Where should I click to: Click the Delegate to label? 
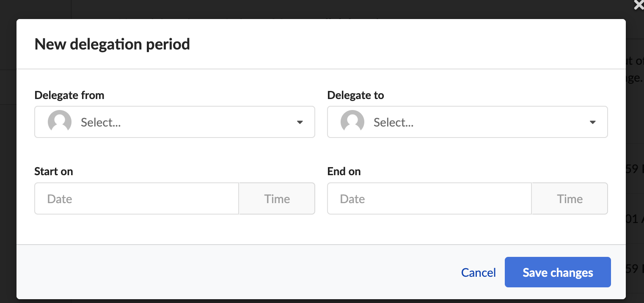pyautogui.click(x=355, y=95)
